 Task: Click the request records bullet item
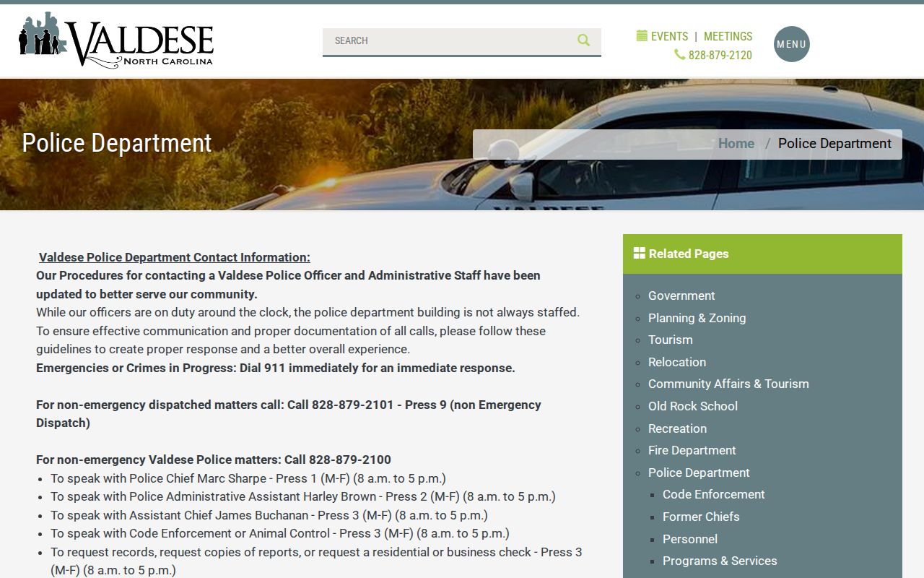pos(316,561)
